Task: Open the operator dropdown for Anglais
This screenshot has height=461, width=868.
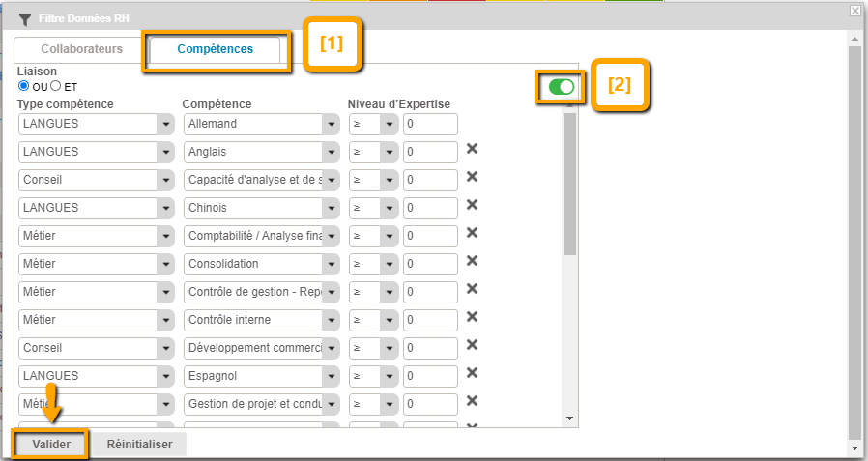Action: click(x=389, y=152)
